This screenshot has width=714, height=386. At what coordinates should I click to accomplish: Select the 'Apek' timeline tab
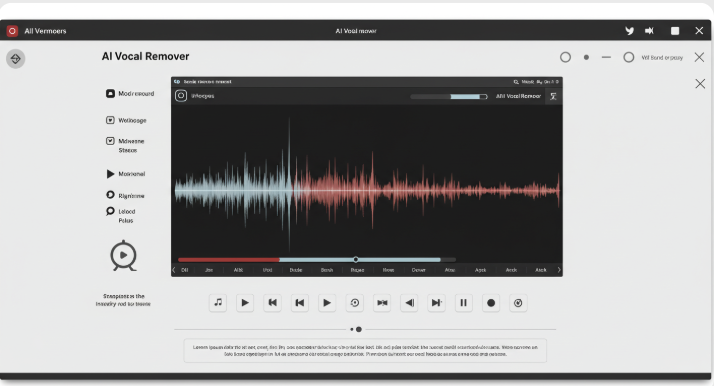pyautogui.click(x=480, y=270)
